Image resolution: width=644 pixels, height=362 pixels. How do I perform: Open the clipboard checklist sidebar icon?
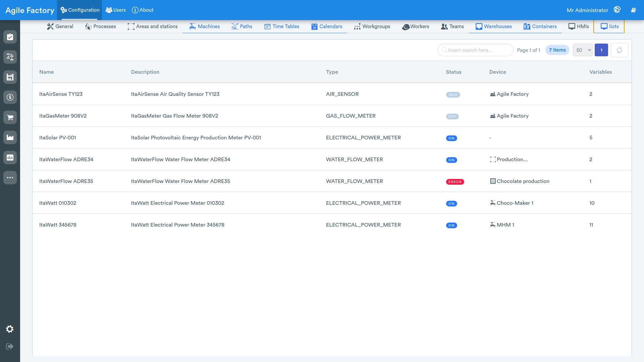click(10, 37)
